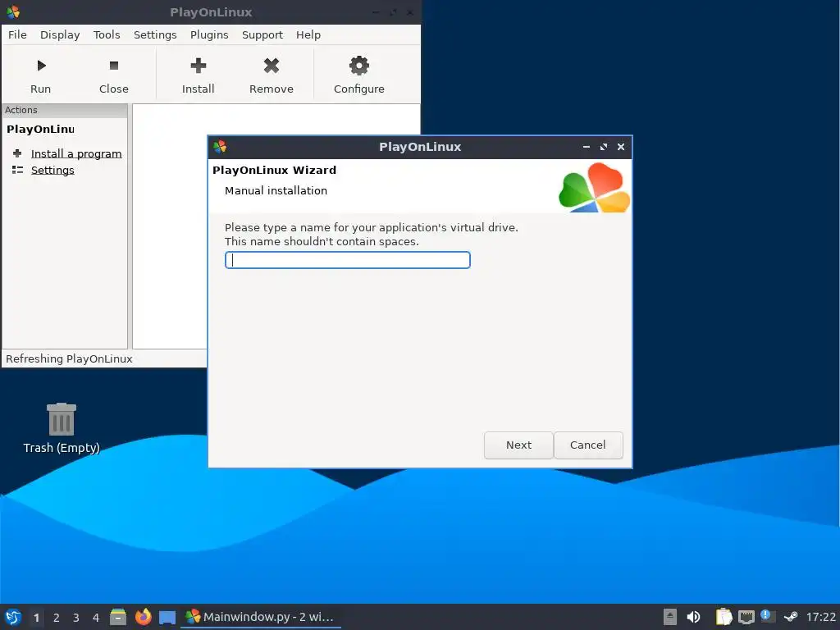Launch Firefox from the taskbar
The height and width of the screenshot is (630, 840).
coord(143,617)
